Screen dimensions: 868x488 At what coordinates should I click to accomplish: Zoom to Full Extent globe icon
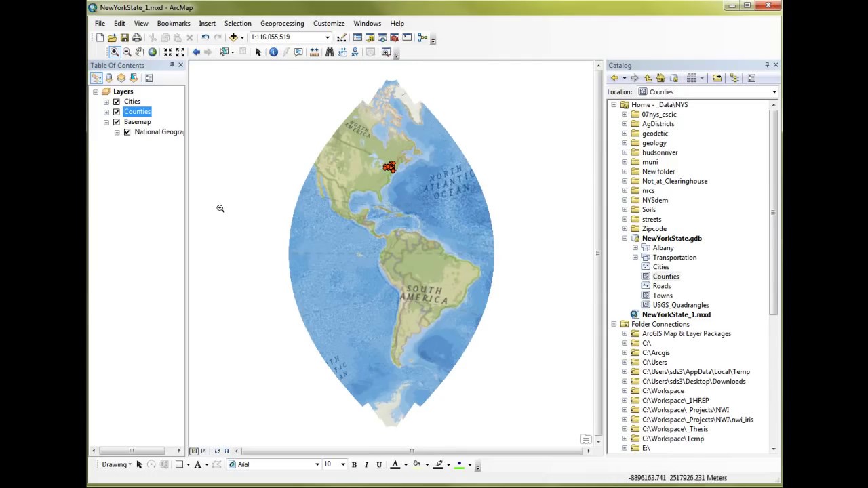152,52
